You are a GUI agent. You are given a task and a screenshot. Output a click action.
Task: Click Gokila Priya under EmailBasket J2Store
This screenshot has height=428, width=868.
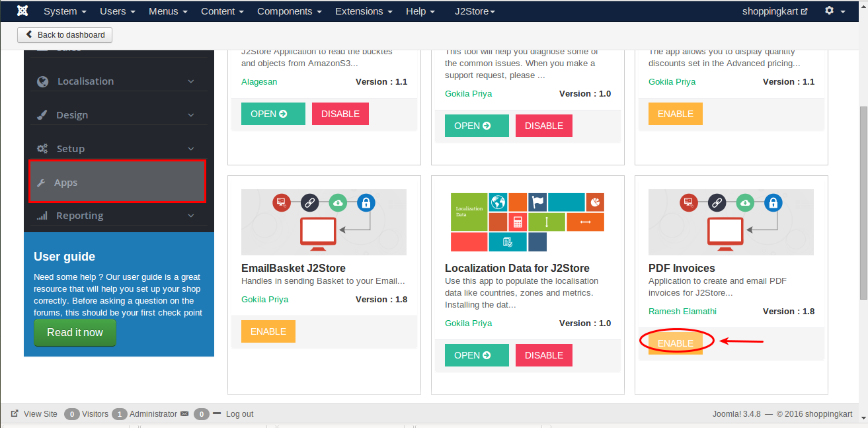click(264, 300)
